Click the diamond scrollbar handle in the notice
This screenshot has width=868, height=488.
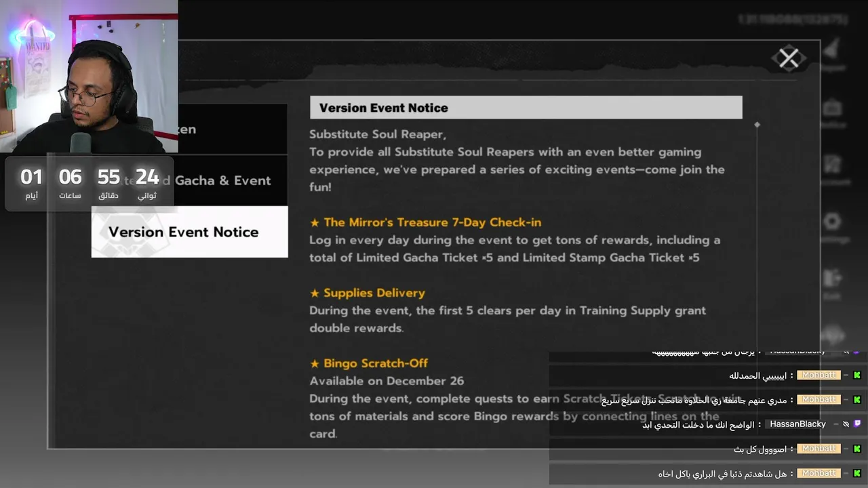757,125
